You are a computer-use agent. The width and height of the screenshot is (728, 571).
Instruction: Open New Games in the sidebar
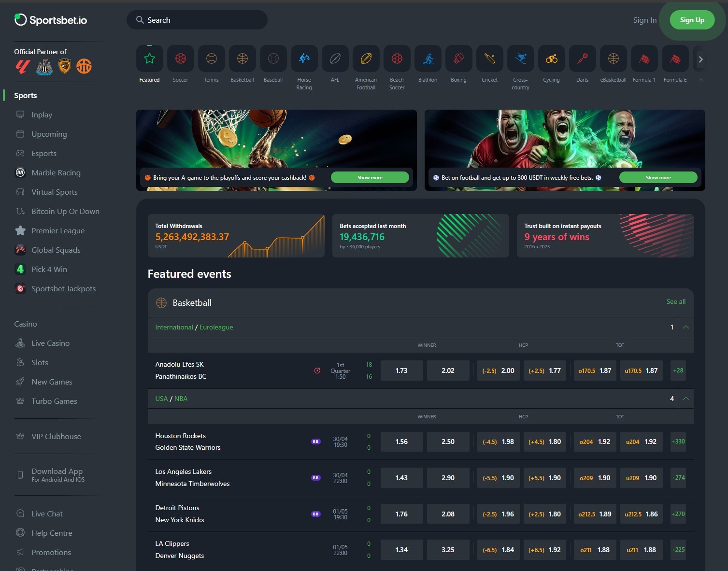pyautogui.click(x=52, y=382)
